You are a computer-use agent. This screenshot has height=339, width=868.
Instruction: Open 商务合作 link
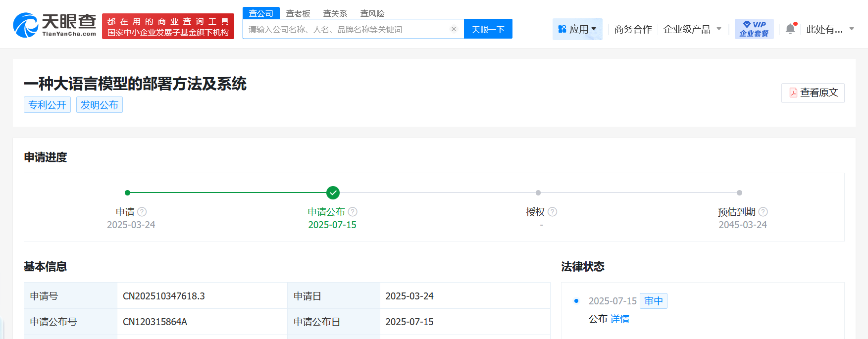[x=633, y=29]
